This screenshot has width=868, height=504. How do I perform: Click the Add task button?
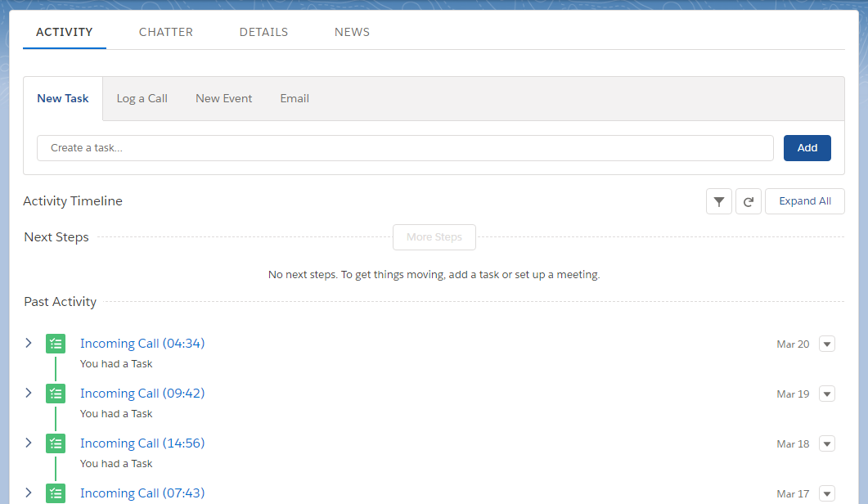pyautogui.click(x=807, y=148)
